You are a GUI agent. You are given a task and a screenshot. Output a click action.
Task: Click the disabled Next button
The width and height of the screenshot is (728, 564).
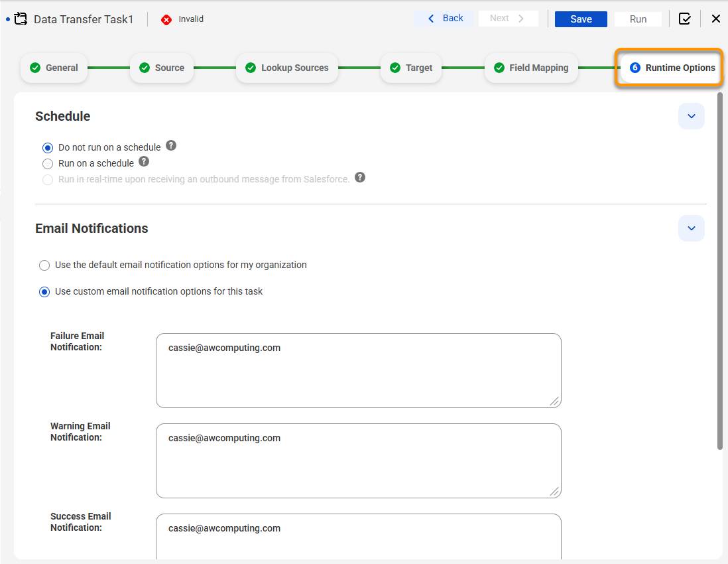[508, 18]
